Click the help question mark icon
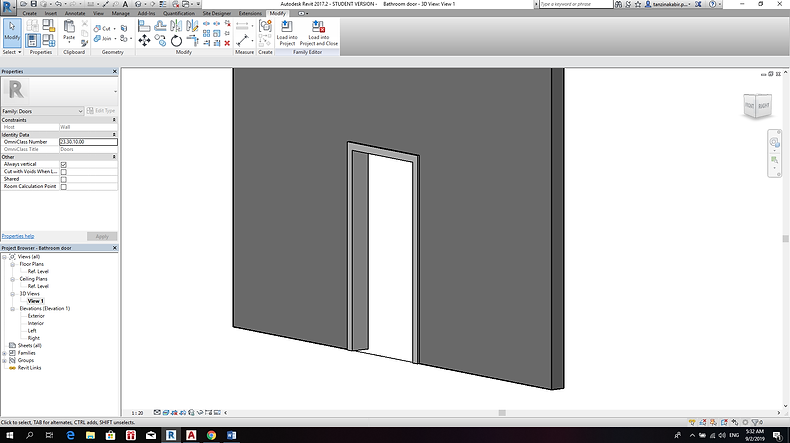This screenshot has height=443, width=790. (712, 4)
